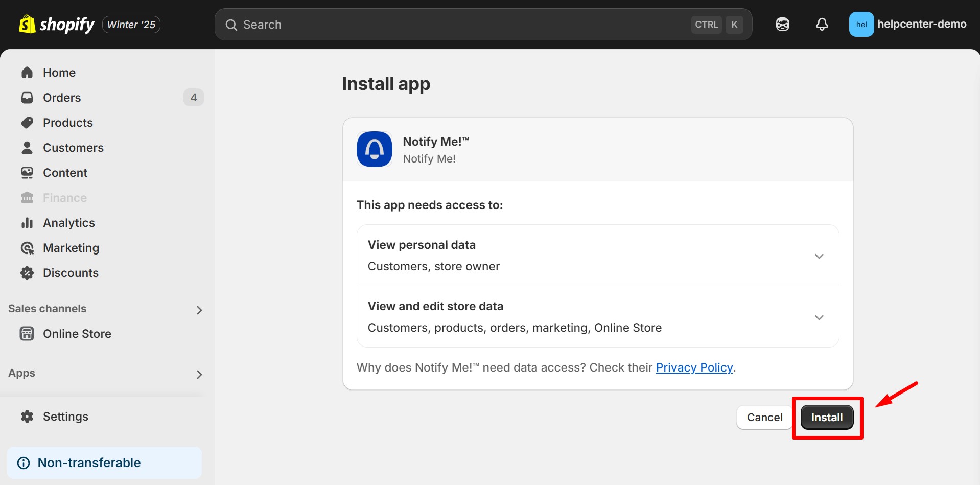Click the Online Store icon
Image resolution: width=980 pixels, height=485 pixels.
pos(27,334)
